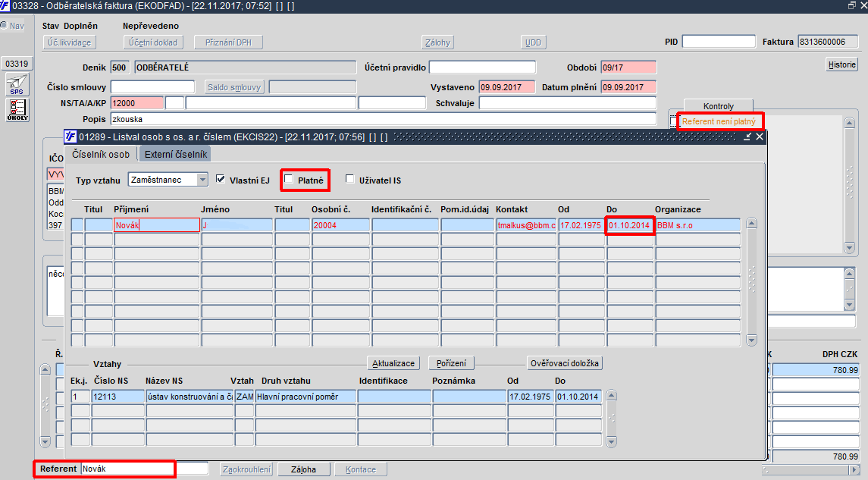Click the scroll-down arrow of persons list
Image resolution: width=868 pixels, height=480 pixels.
click(751, 340)
